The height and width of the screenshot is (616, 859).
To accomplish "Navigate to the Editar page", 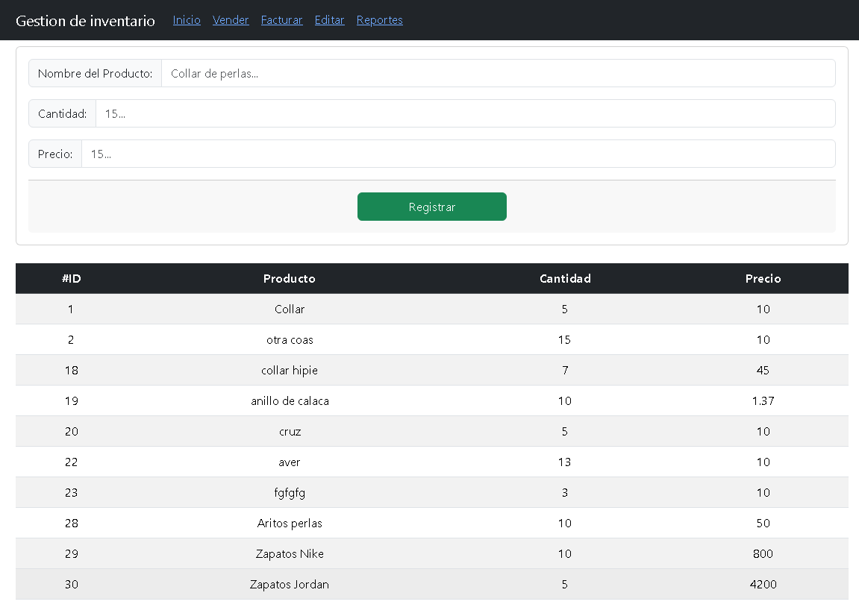I will [329, 20].
